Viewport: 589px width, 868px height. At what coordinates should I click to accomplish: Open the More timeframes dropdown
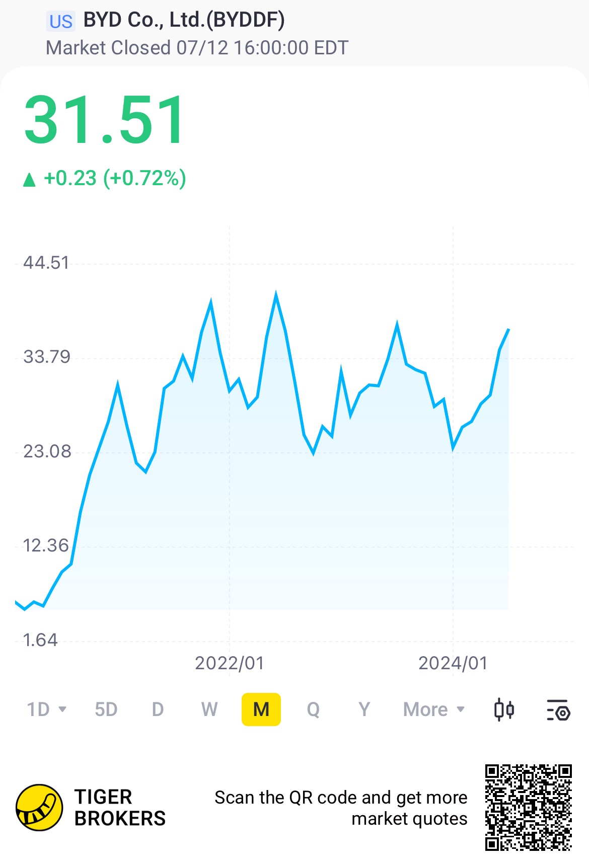pos(434,709)
